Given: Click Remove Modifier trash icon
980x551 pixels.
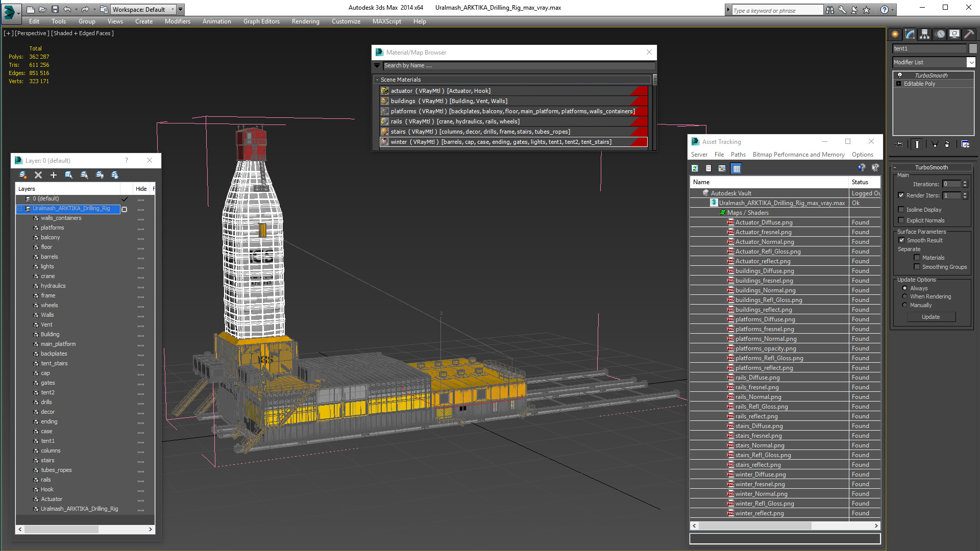Looking at the screenshot, I should tap(947, 144).
